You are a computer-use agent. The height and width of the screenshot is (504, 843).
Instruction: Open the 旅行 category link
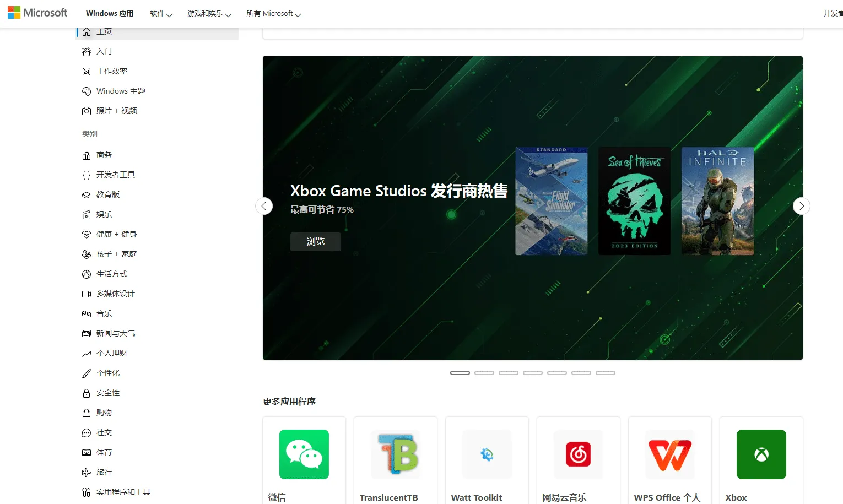click(x=158, y=473)
